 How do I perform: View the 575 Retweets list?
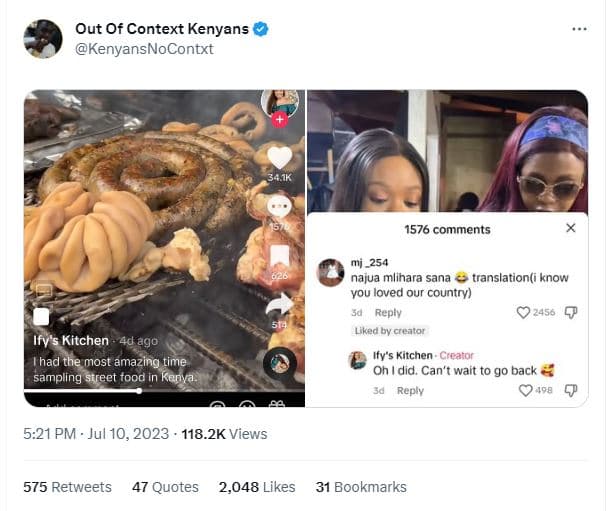pos(67,487)
